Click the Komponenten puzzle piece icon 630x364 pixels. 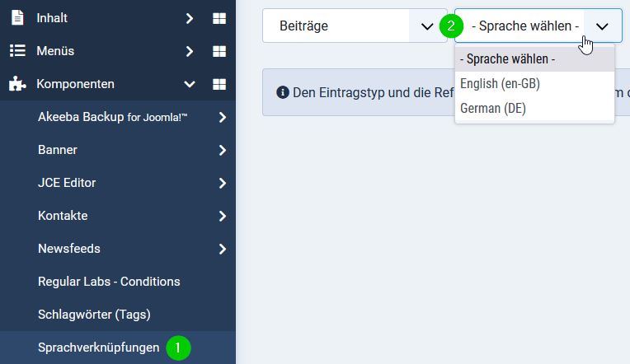pos(16,83)
